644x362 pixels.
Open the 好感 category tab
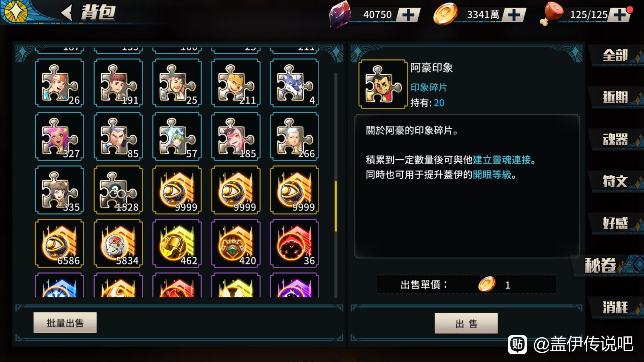[616, 223]
